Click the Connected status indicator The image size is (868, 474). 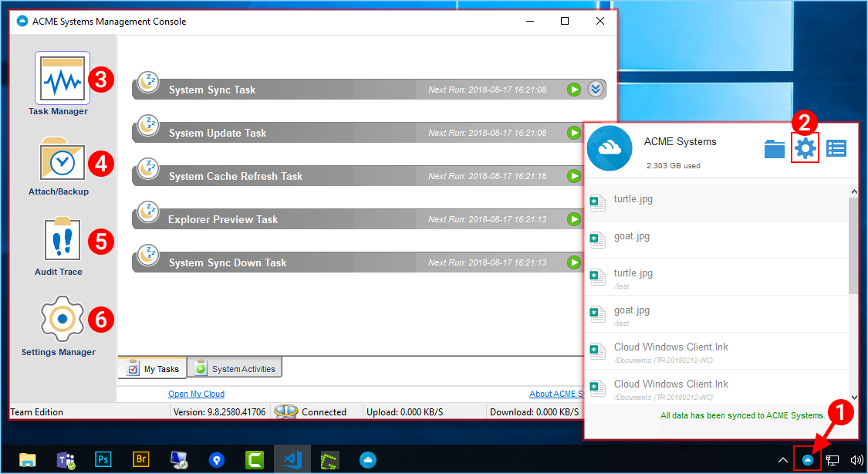pos(311,411)
